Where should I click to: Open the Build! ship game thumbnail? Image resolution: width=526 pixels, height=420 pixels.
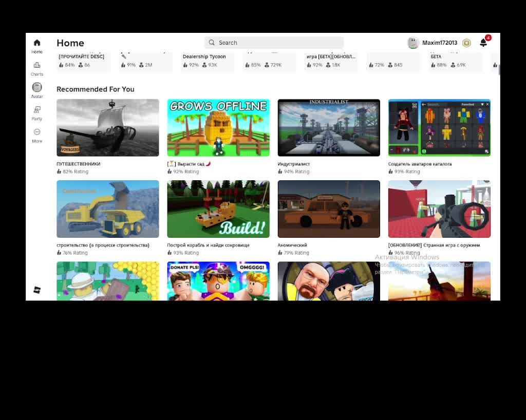218,209
